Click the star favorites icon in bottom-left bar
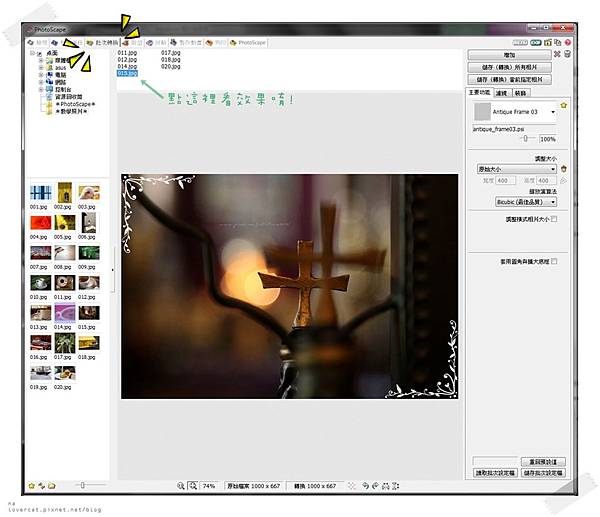 point(32,486)
